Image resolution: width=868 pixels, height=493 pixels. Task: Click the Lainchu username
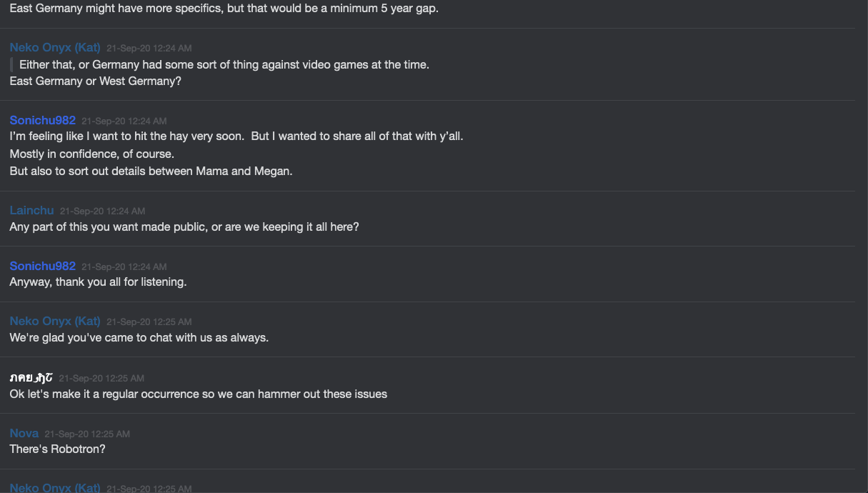coord(31,211)
